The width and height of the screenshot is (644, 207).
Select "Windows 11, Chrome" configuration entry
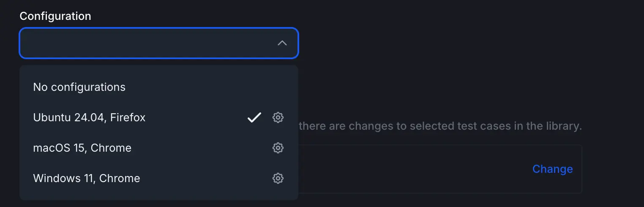87,178
